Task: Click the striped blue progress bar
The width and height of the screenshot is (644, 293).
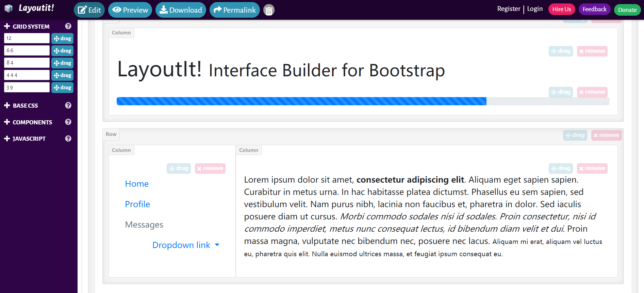Action: 301,101
